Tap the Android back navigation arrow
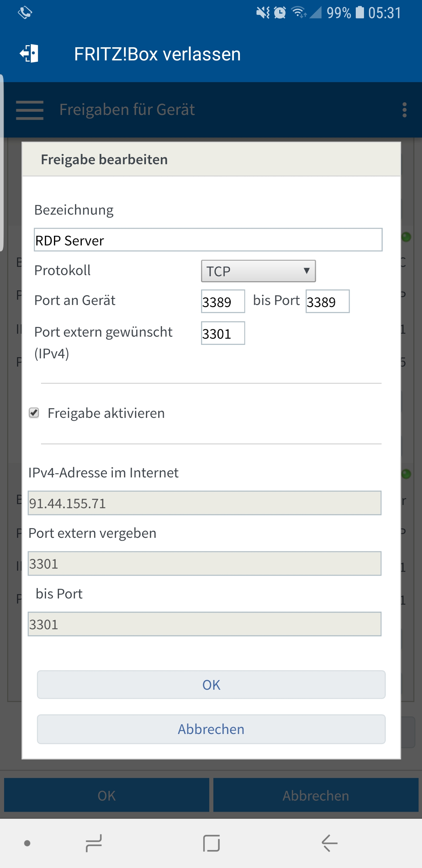The image size is (422, 868). [x=329, y=843]
